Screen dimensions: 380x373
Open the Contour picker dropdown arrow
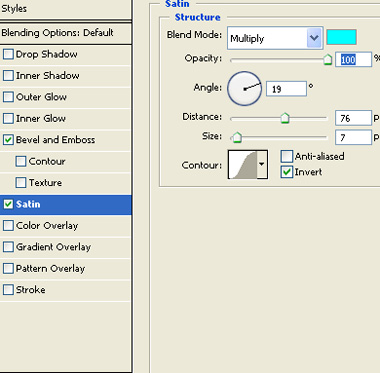(262, 164)
